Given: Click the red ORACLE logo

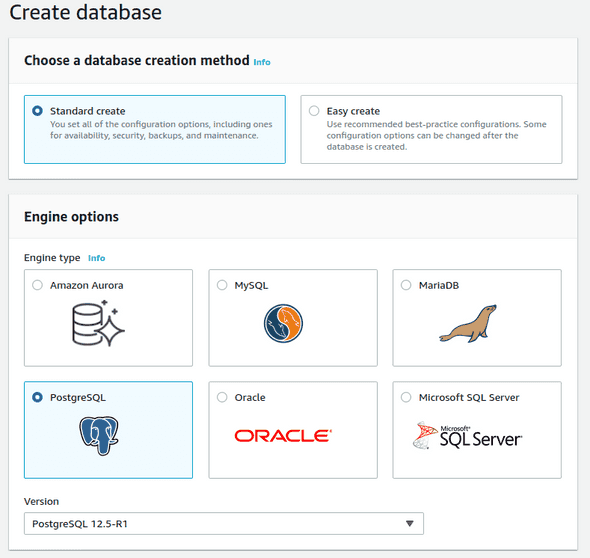Looking at the screenshot, I should pos(283,436).
